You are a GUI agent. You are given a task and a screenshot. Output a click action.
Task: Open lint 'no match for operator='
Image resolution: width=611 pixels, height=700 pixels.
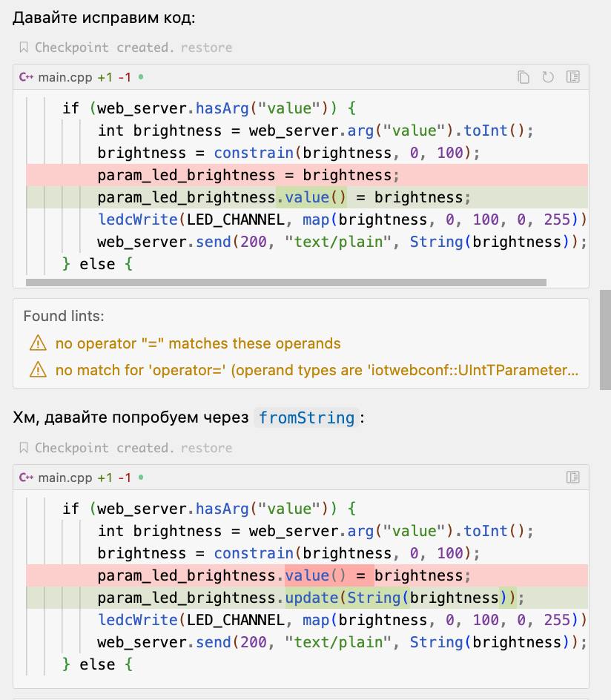pos(317,369)
